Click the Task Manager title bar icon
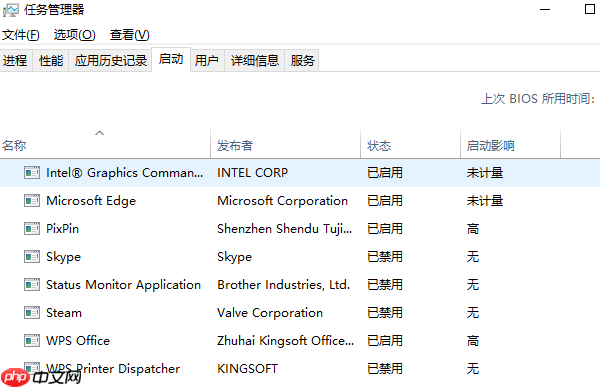The image size is (600, 387). click(10, 10)
